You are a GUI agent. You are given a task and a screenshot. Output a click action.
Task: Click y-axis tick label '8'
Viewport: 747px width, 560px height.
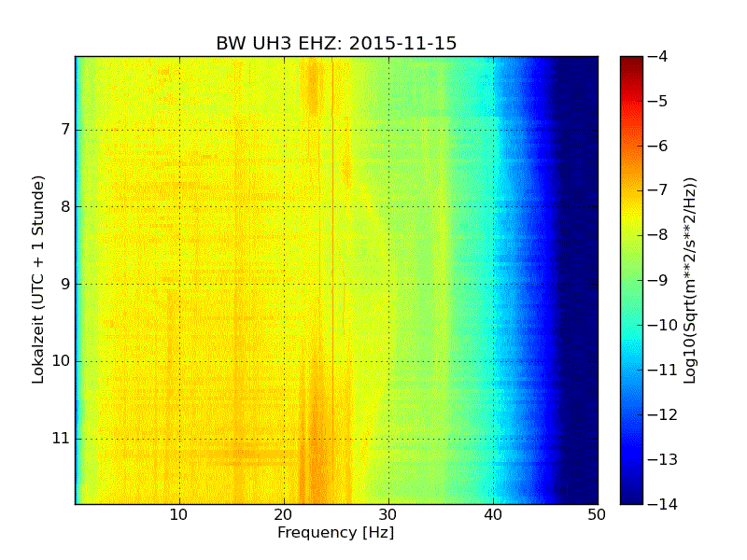coord(65,206)
